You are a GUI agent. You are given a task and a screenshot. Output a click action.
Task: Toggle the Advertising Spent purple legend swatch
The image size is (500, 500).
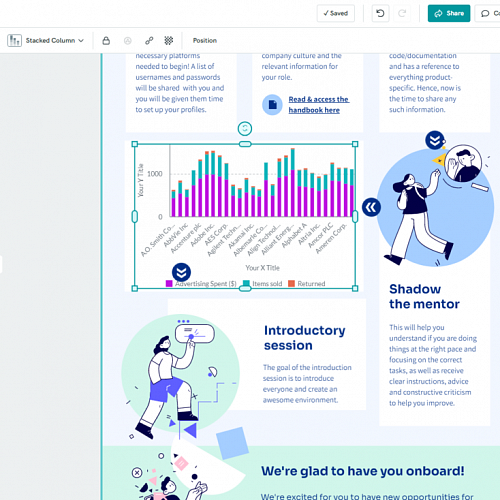(169, 284)
